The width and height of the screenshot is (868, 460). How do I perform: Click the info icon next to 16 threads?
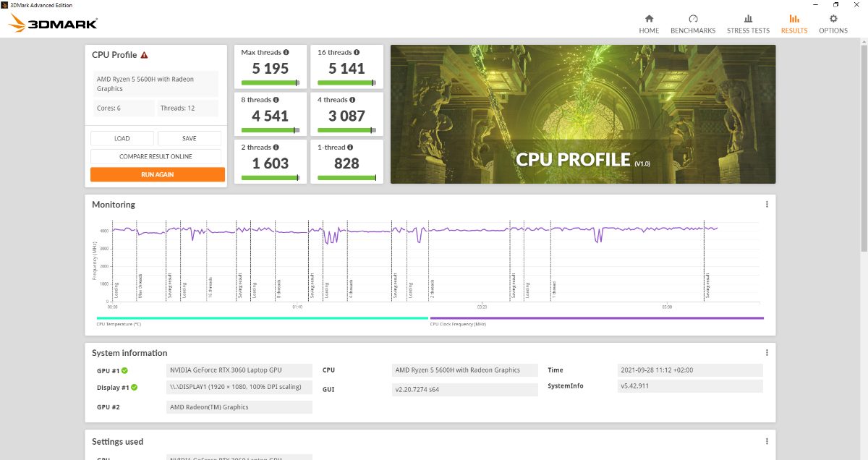pos(357,52)
